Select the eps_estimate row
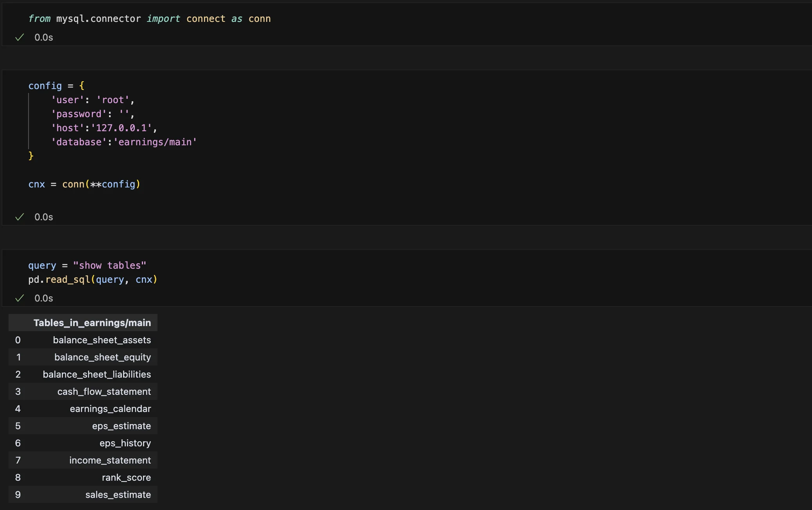The width and height of the screenshot is (812, 510). click(x=121, y=426)
